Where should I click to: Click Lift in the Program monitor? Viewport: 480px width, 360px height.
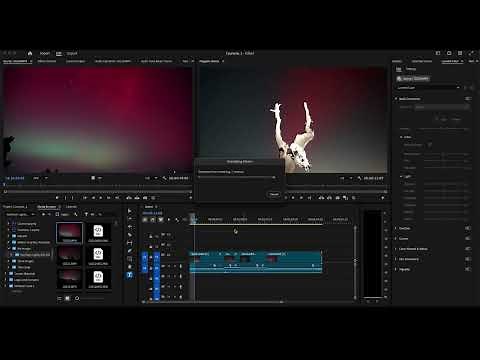pos(321,198)
